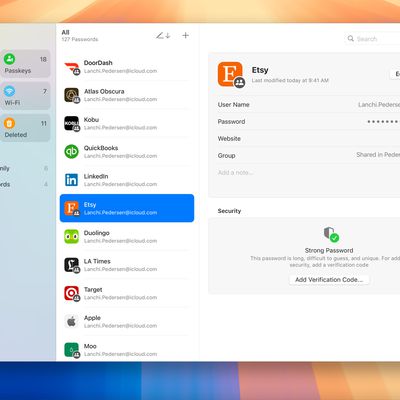Reveal the hidden Password dots

tap(383, 122)
